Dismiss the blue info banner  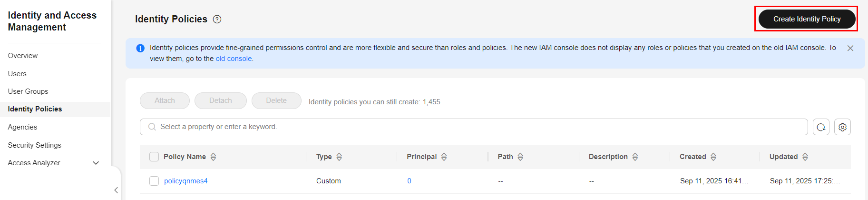(x=850, y=48)
